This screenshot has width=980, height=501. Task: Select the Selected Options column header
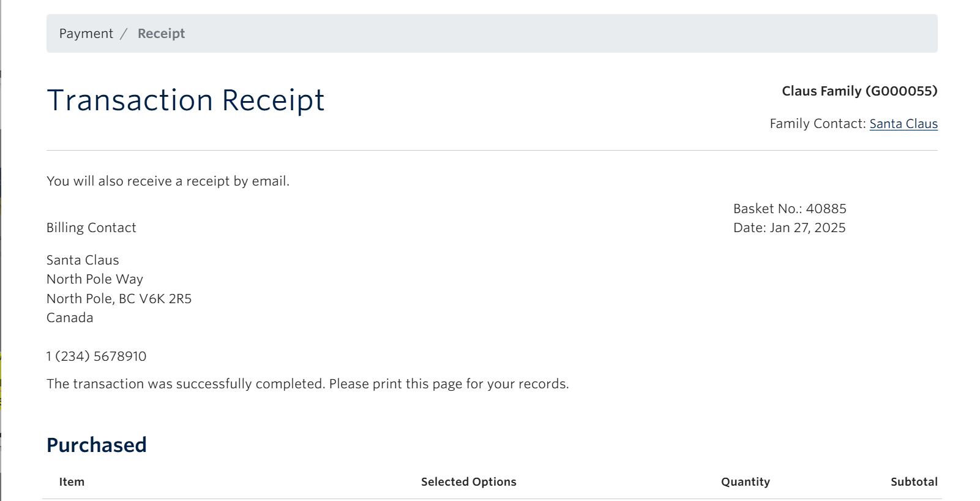[468, 482]
